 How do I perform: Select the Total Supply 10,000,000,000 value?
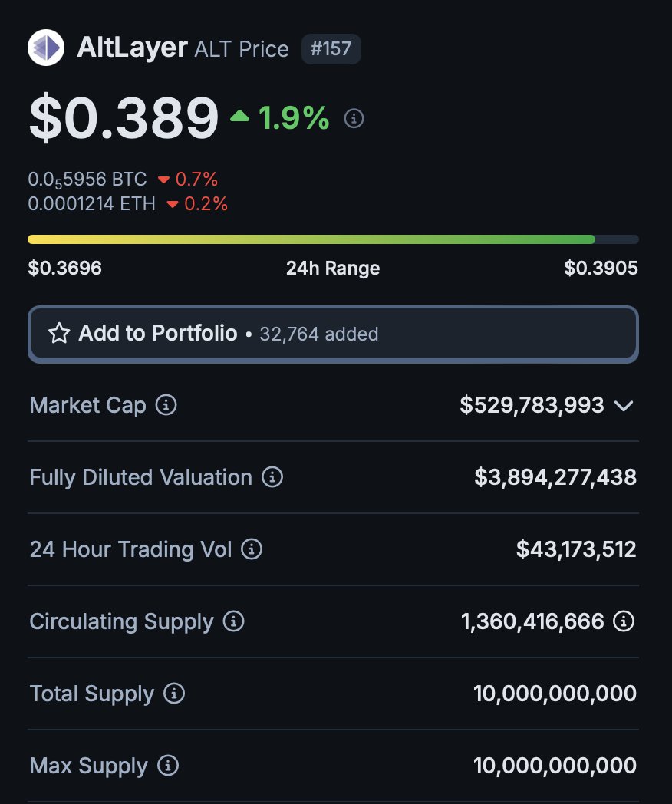555,694
